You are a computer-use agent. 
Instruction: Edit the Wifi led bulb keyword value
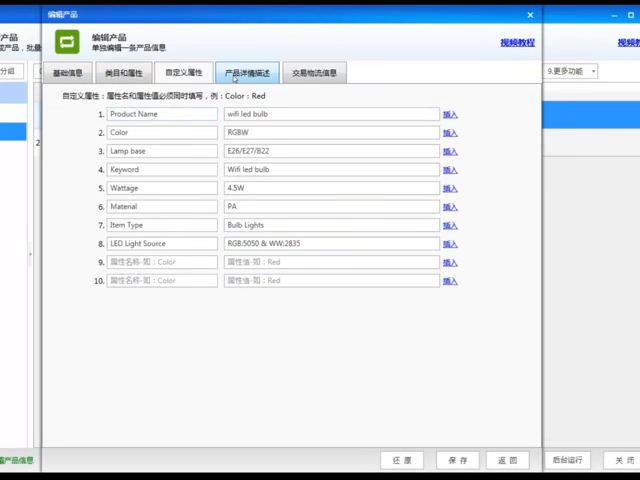(x=331, y=169)
